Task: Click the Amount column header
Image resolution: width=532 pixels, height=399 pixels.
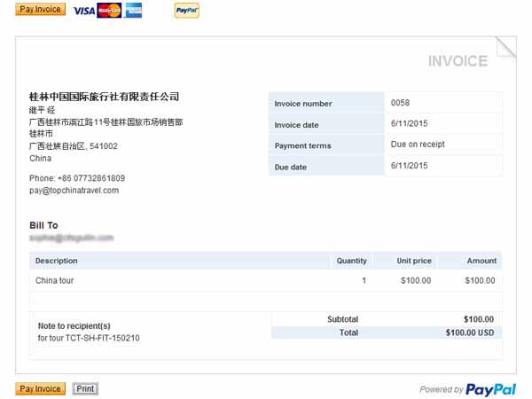Action: [481, 261]
